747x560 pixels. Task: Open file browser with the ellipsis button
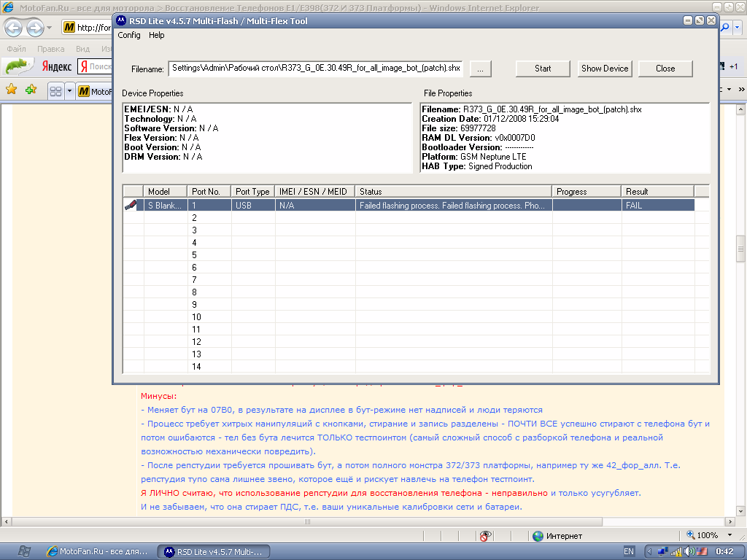tap(480, 69)
